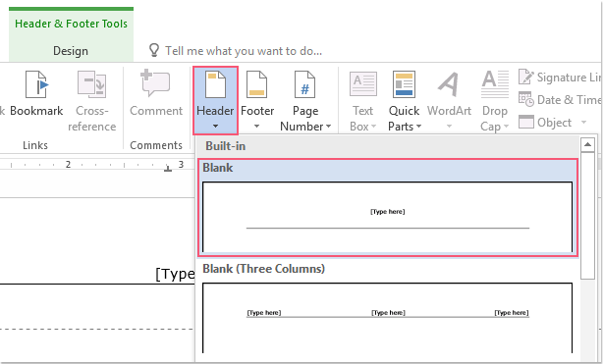
Task: Click the Footer page icon
Action: 256,84
